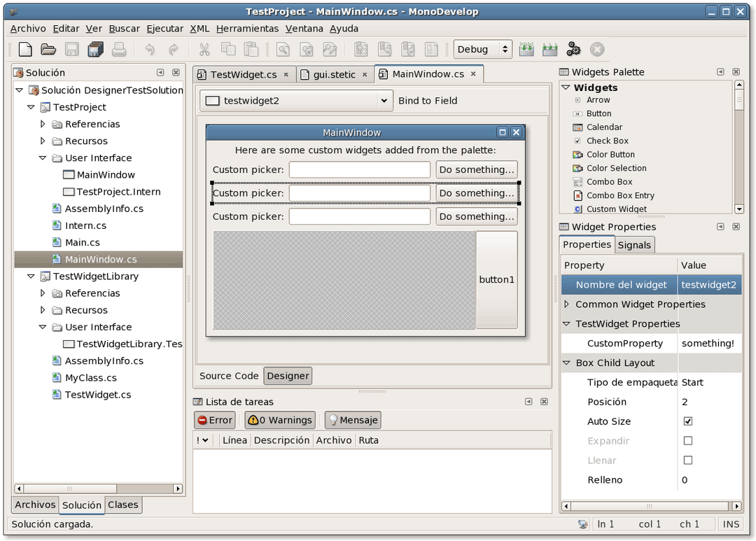Expand the Referencias node under TestProject
Screen dimensions: 756x541
pyautogui.click(x=41, y=124)
